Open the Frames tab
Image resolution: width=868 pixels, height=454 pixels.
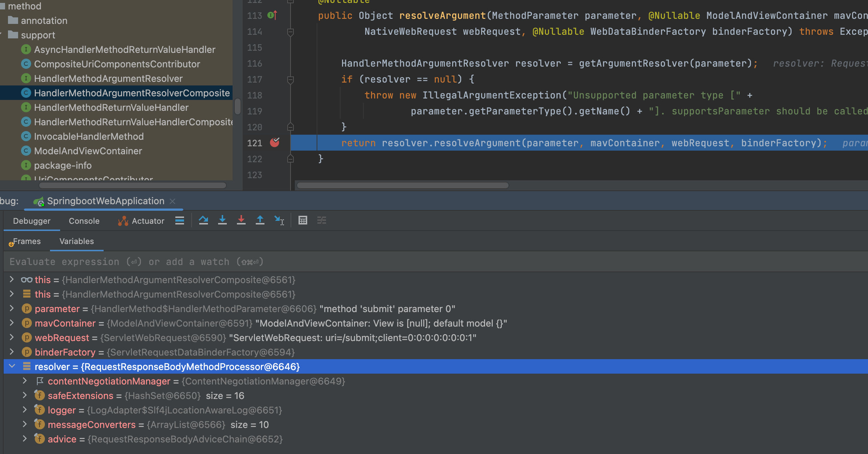tap(26, 241)
